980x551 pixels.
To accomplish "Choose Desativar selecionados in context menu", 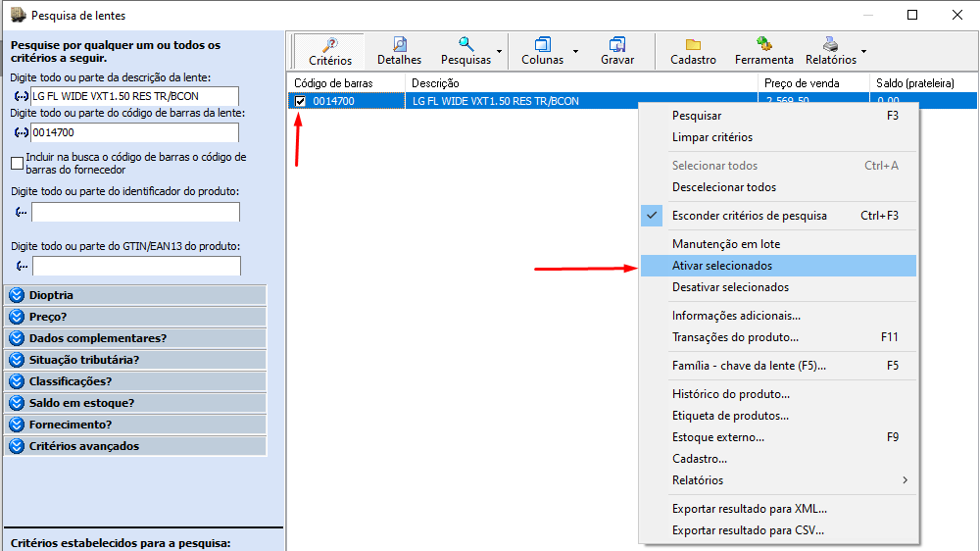I will 730,287.
